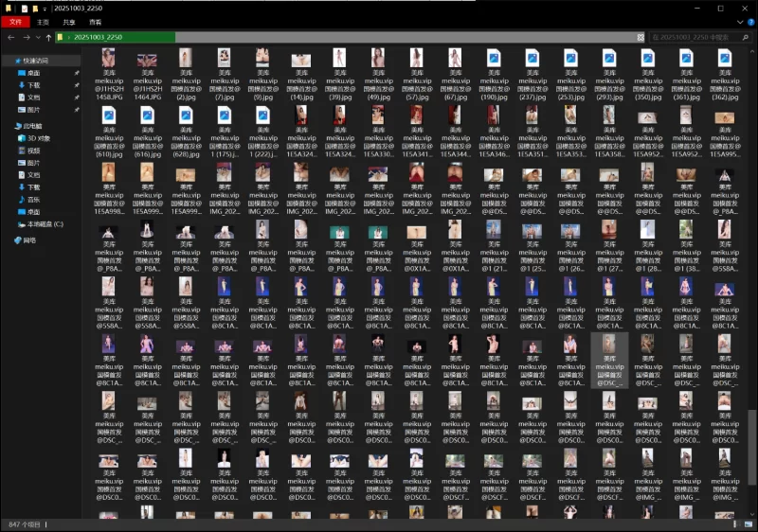Open the blue Help question mark icon

pyautogui.click(x=750, y=21)
